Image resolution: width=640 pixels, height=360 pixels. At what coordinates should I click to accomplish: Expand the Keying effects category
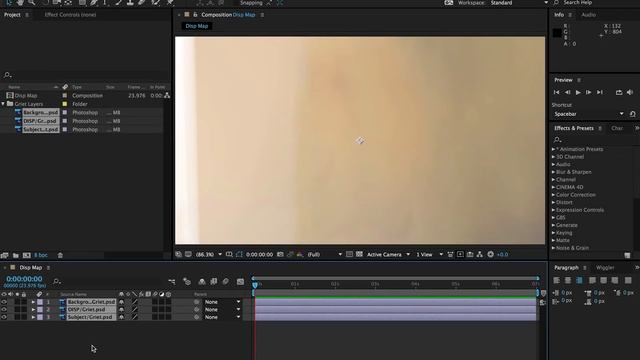click(553, 233)
